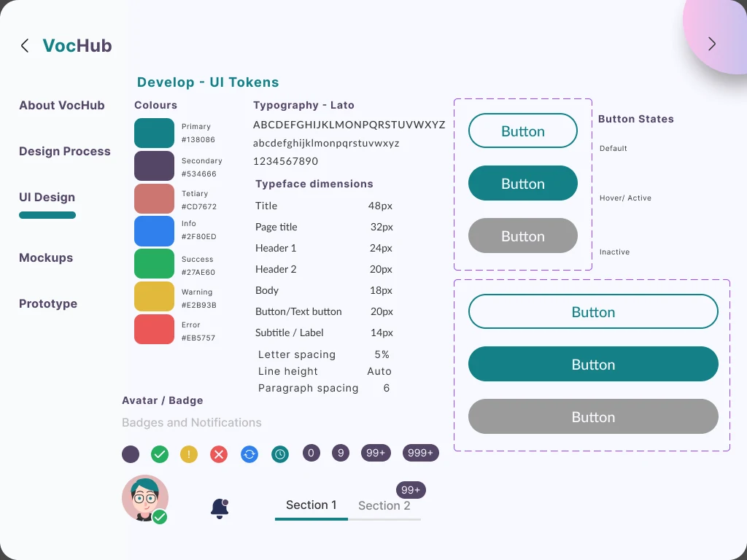Image resolution: width=747 pixels, height=560 pixels.
Task: Click the 'Avatar / Badge' heading
Action: coord(163,400)
